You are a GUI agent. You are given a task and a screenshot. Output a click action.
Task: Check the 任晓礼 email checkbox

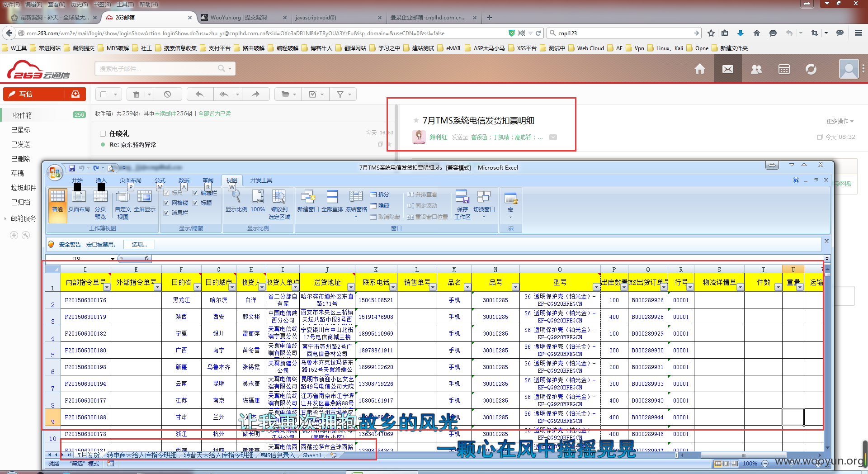103,133
